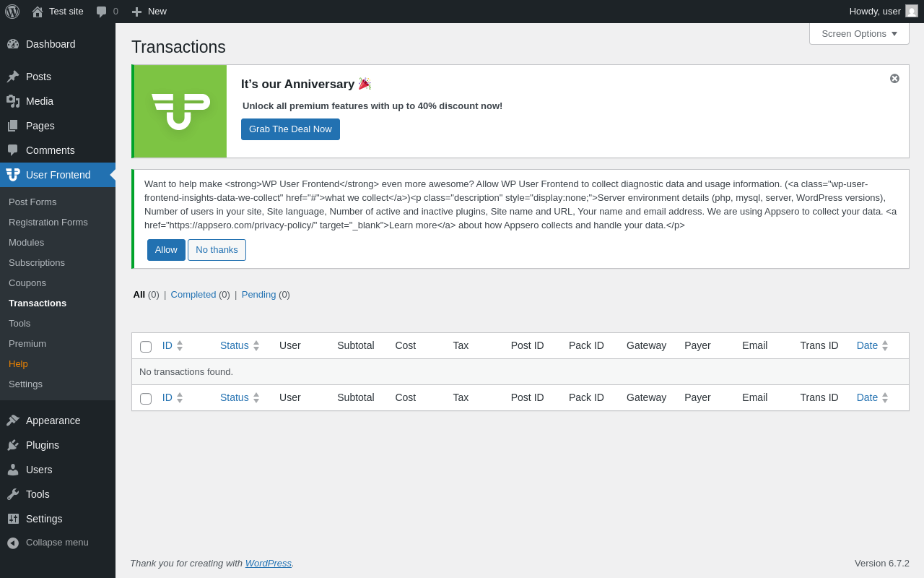Open Posts in the sidebar menu
The height and width of the screenshot is (578, 924).
[x=58, y=77]
